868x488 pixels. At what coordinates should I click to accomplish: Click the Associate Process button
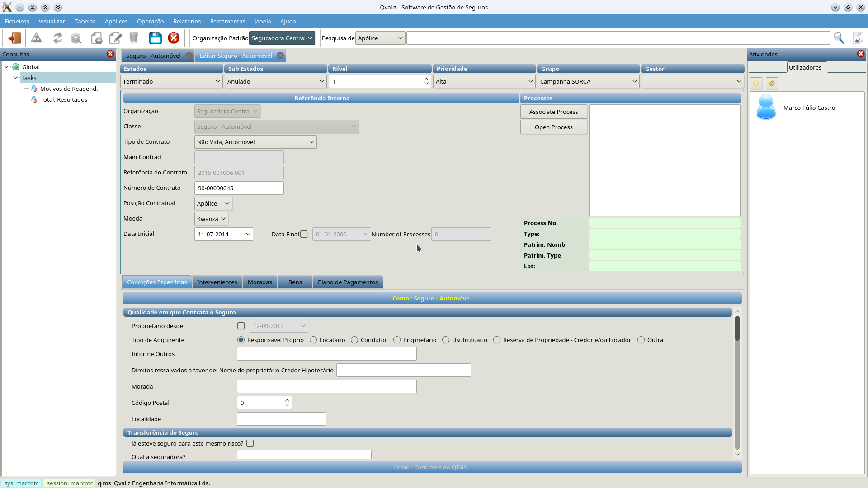pos(553,112)
